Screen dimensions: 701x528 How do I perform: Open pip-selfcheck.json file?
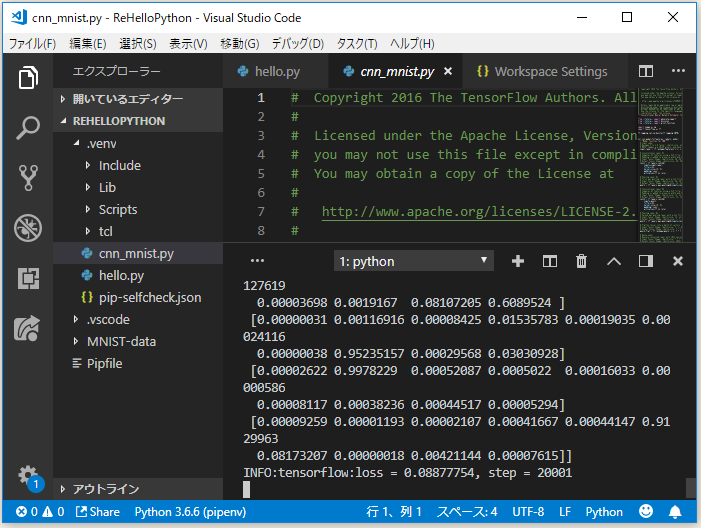pyautogui.click(x=138, y=297)
